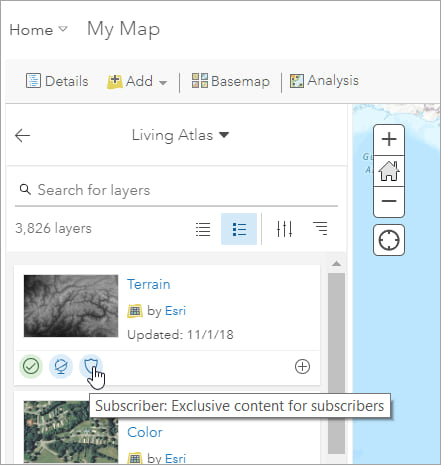Click the subscriber shield badge on Terrain
441x465 pixels.
click(91, 366)
